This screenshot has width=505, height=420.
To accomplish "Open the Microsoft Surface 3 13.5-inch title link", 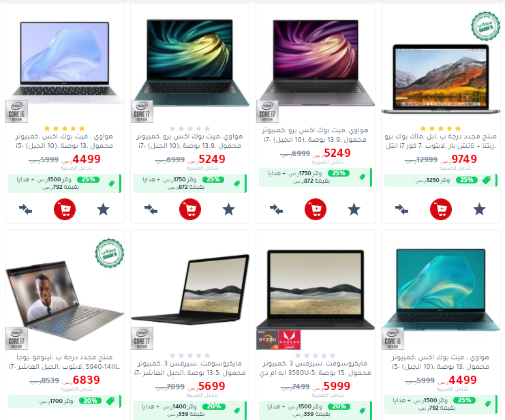I will [190, 368].
